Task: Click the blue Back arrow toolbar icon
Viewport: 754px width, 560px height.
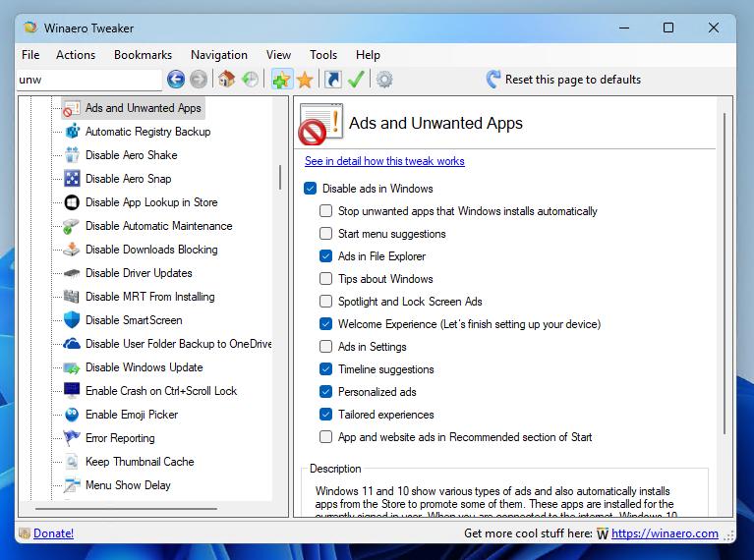Action: tap(176, 80)
